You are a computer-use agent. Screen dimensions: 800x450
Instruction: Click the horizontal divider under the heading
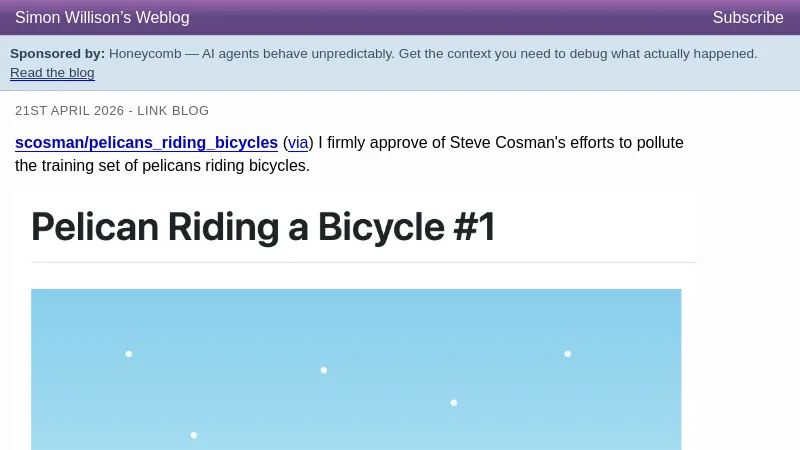click(363, 262)
